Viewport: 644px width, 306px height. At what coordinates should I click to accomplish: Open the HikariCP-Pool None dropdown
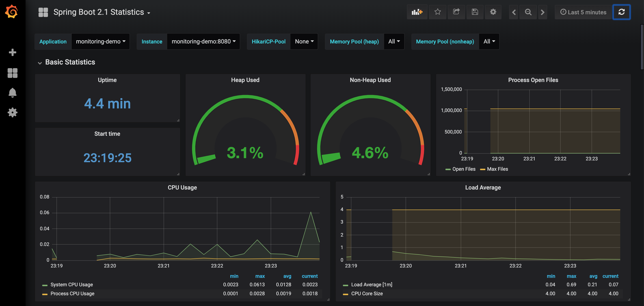coord(304,41)
